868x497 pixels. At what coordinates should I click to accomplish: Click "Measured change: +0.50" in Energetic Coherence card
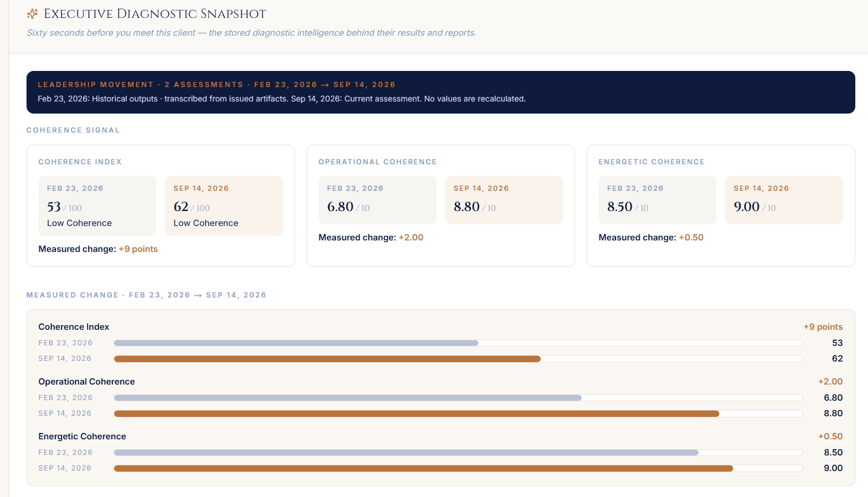[651, 238]
